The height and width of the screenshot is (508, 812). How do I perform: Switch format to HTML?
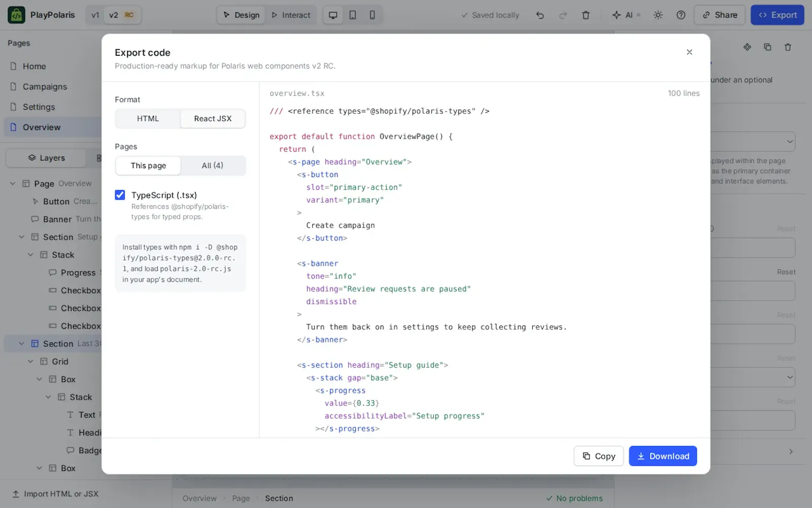148,118
